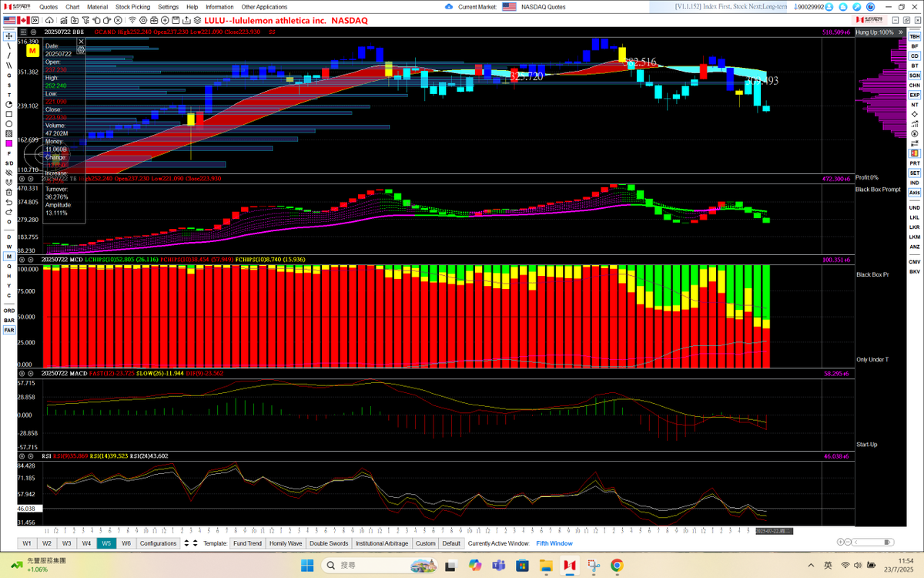The width and height of the screenshot is (924, 578).
Task: Click the NASDAQ Quotes market flag
Action: [509, 7]
